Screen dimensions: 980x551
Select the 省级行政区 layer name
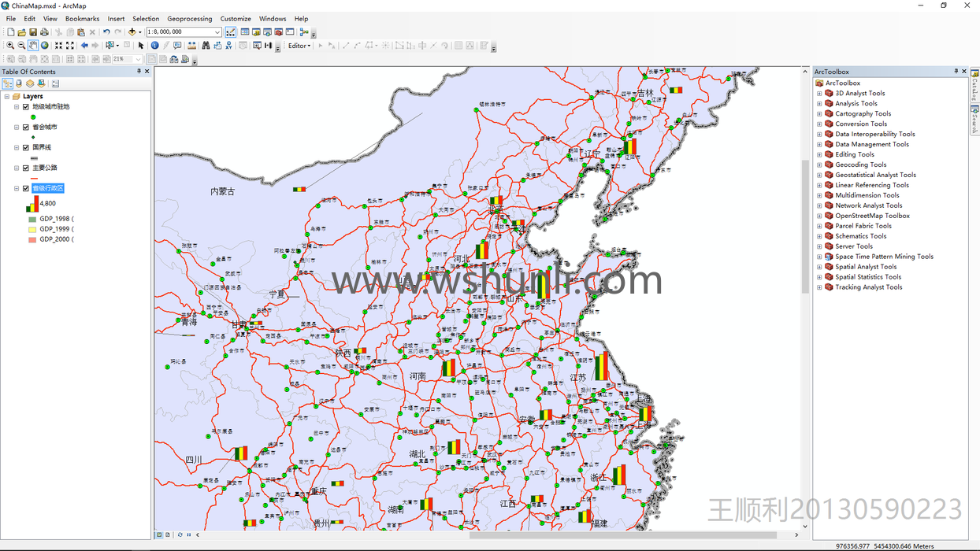tap(48, 188)
